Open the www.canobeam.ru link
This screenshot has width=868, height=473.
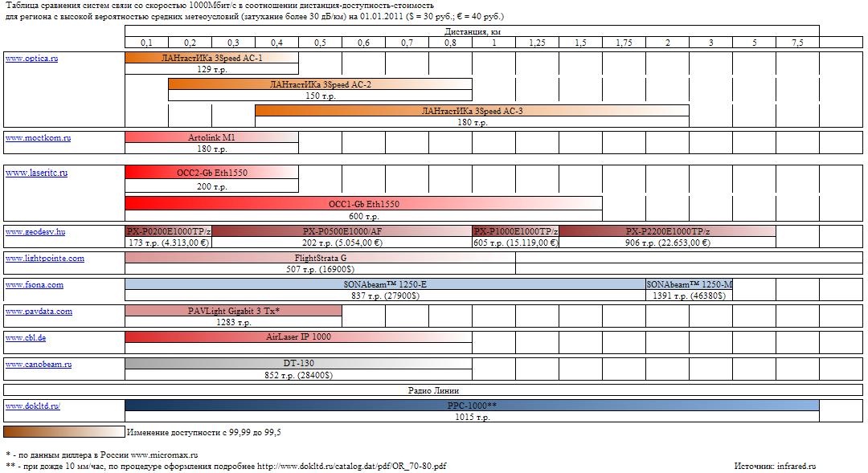(39, 365)
